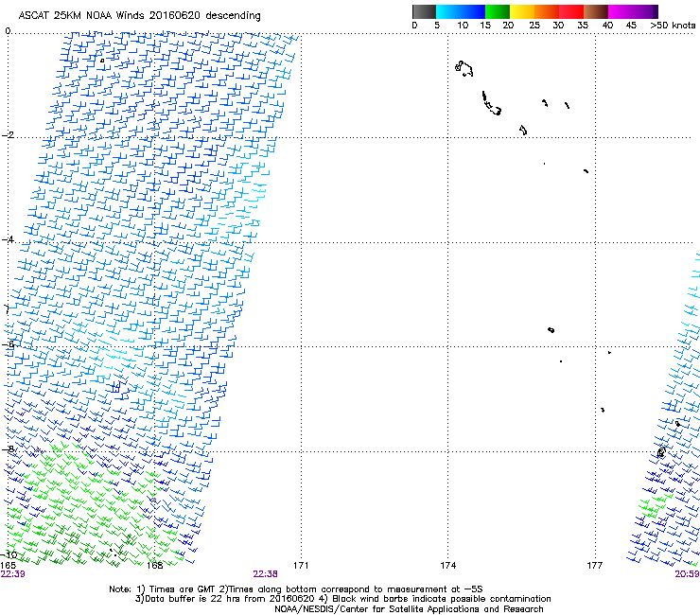Click the orange 25-30 knots color segment

547,11
